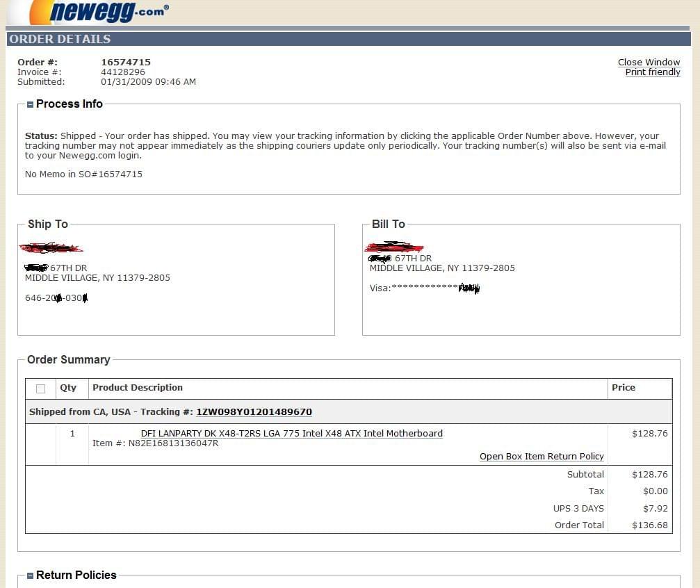700x588 pixels.
Task: Collapse the Process Info section
Action: [30, 104]
